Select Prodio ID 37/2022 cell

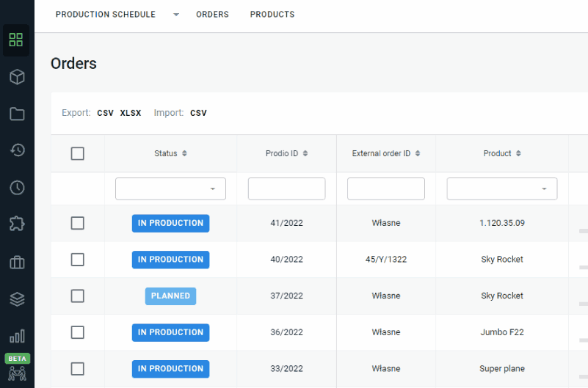point(286,296)
